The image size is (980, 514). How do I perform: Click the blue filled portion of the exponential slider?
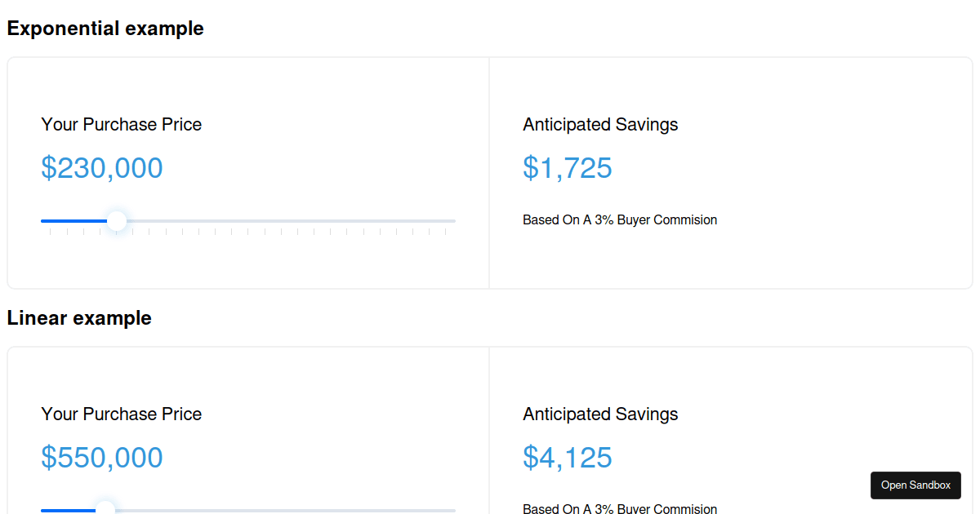[x=73, y=220]
